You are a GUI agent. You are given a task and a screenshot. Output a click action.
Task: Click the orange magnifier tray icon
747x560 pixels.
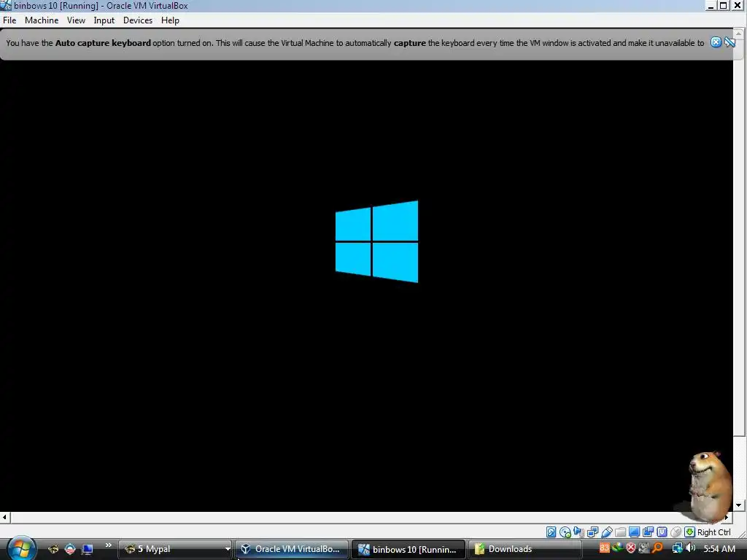[657, 548]
